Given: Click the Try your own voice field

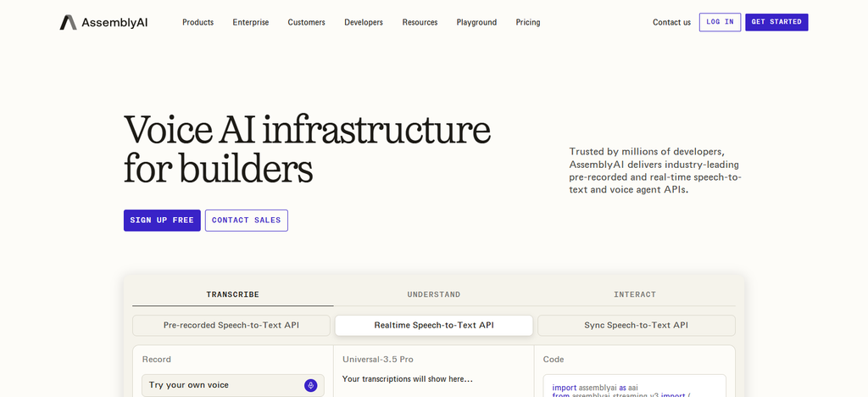Looking at the screenshot, I should pyautogui.click(x=232, y=385).
